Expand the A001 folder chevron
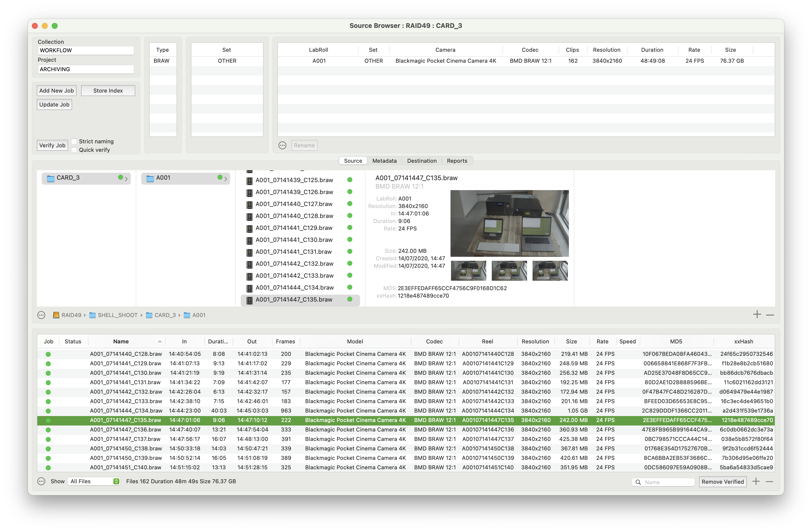The height and width of the screenshot is (532, 812). point(226,179)
